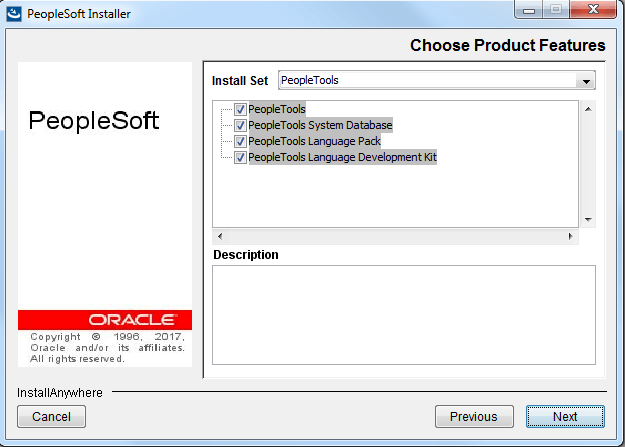Click inside the Description text box
625x447 pixels.
(x=404, y=315)
